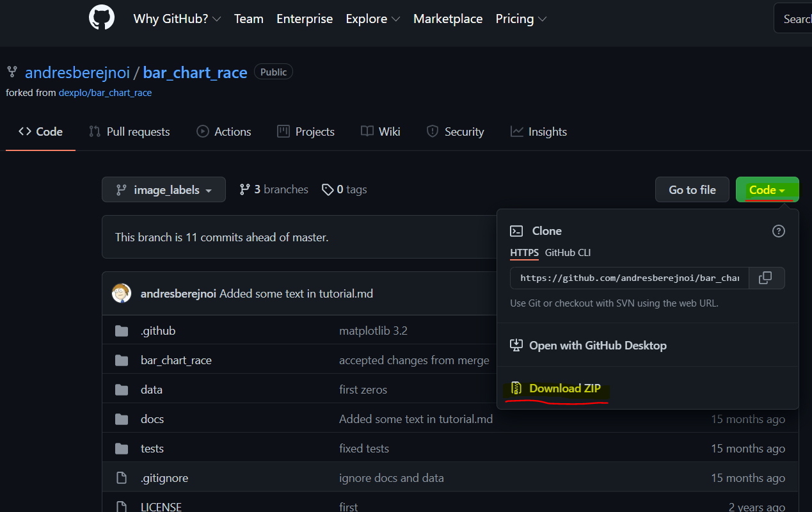Open the dexplo/bar_chart_race upstream link
This screenshot has width=812, height=512.
pos(105,93)
